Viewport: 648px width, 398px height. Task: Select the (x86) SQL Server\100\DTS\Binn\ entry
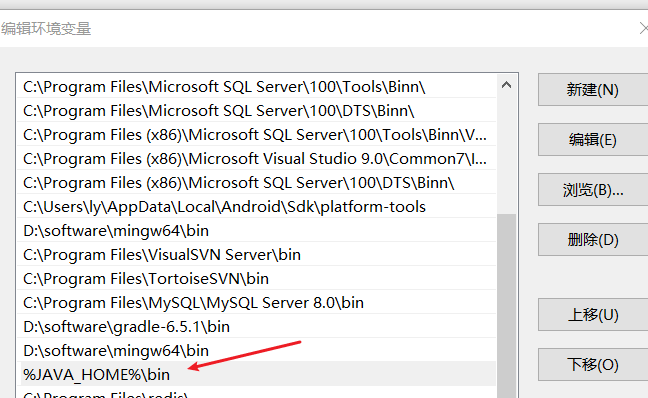(257, 183)
